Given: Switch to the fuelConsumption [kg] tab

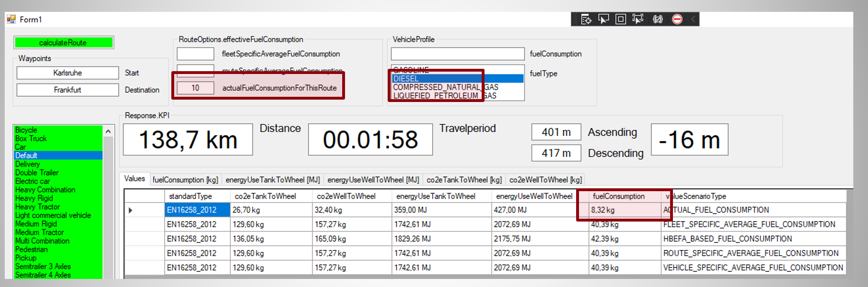Looking at the screenshot, I should tap(185, 180).
